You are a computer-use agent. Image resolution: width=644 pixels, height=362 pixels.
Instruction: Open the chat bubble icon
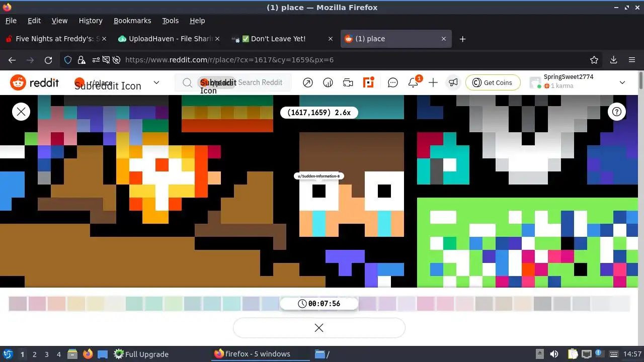click(393, 83)
